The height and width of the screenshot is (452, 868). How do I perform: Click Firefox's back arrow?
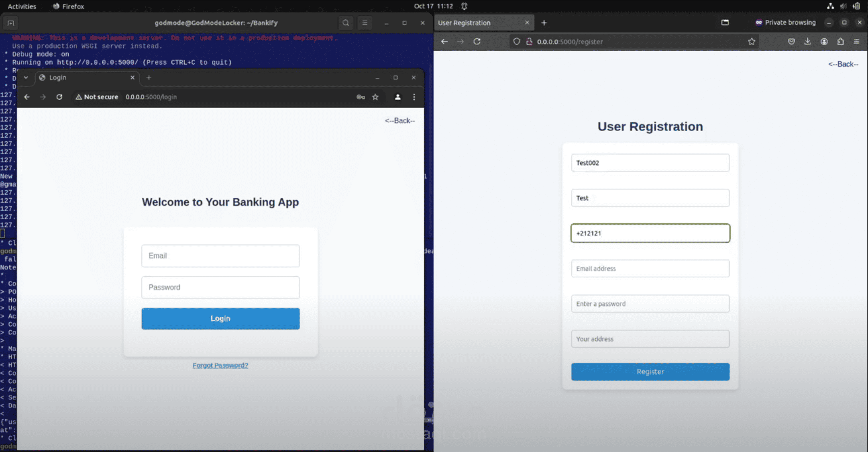pos(445,41)
